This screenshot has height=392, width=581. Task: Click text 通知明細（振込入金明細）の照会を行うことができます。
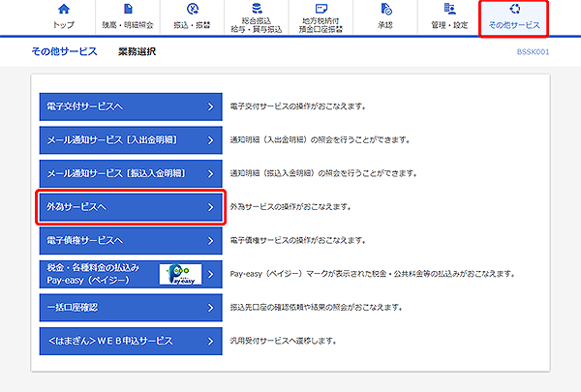(x=323, y=173)
